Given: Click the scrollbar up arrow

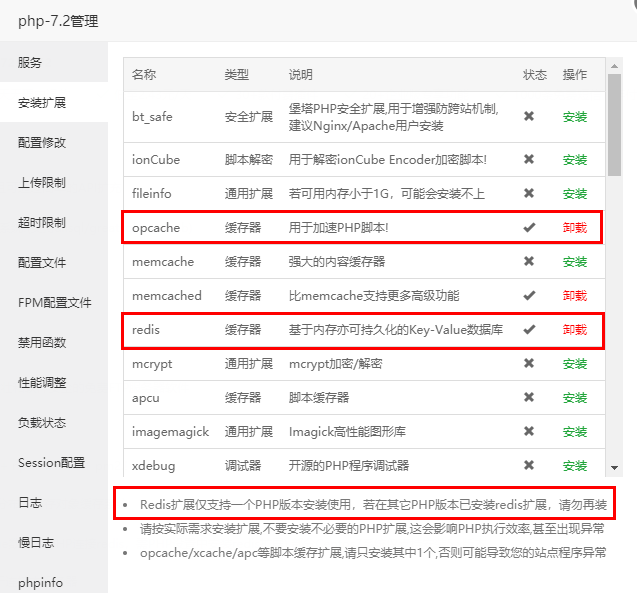Looking at the screenshot, I should pyautogui.click(x=615, y=66).
